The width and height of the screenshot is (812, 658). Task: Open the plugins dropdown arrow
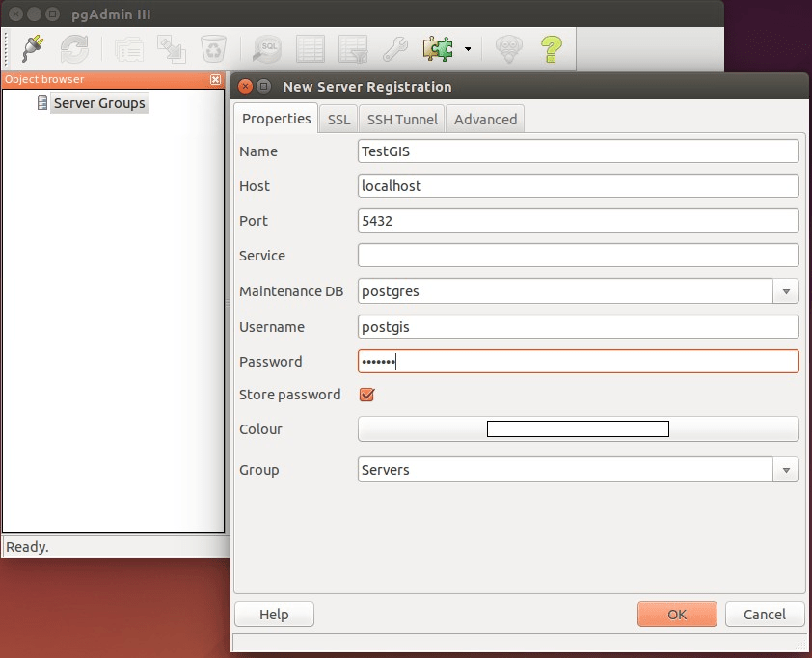(468, 49)
